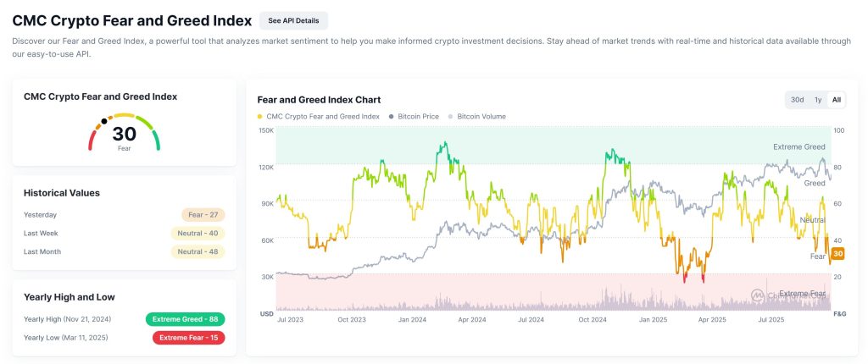This screenshot has width=868, height=364.
Task: Click the Fear and Greed Index Chart title
Action: point(319,100)
